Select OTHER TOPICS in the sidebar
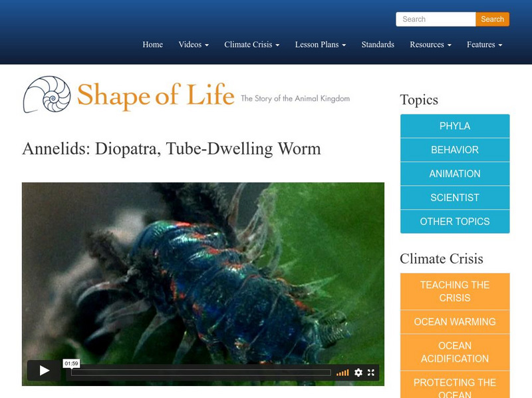Viewport: 532px width, 398px height. pyautogui.click(x=454, y=221)
